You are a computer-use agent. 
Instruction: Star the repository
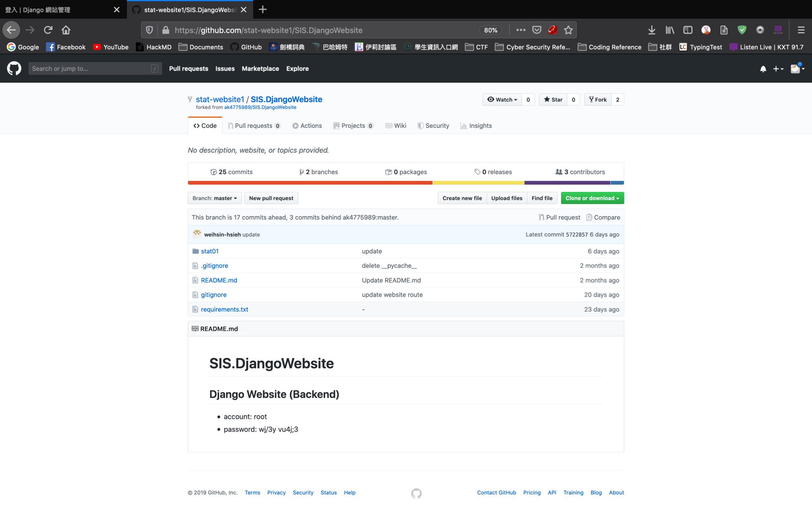pos(553,99)
